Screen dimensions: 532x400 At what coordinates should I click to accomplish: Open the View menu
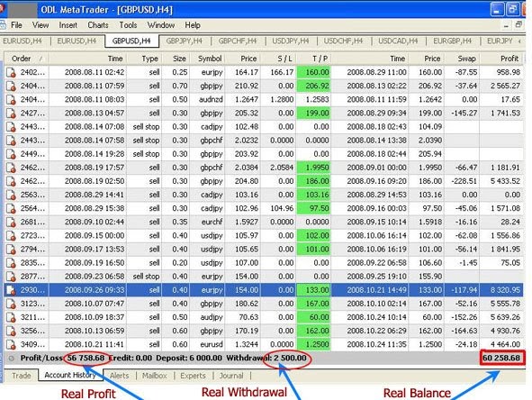pyautogui.click(x=41, y=25)
